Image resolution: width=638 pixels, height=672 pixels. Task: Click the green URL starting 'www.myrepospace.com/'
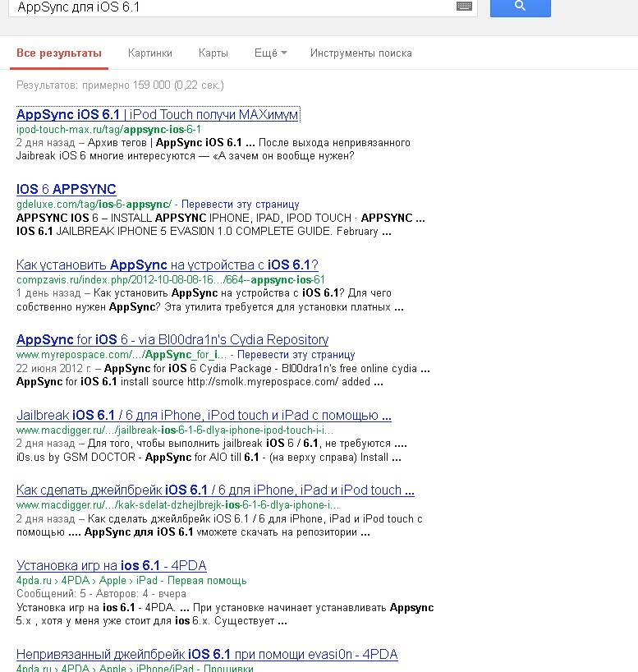coord(122,355)
